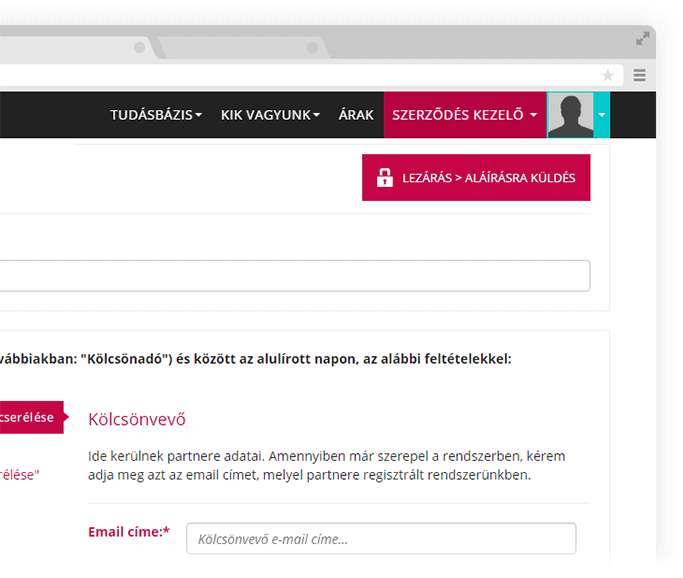Click the padlock icon on the Lezárás button
The height and width of the screenshot is (578, 683).
tap(384, 178)
